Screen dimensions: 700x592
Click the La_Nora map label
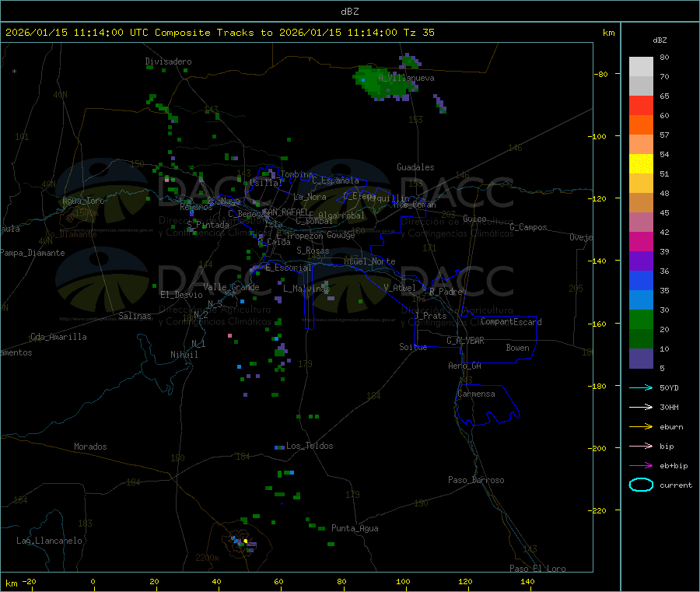(310, 197)
